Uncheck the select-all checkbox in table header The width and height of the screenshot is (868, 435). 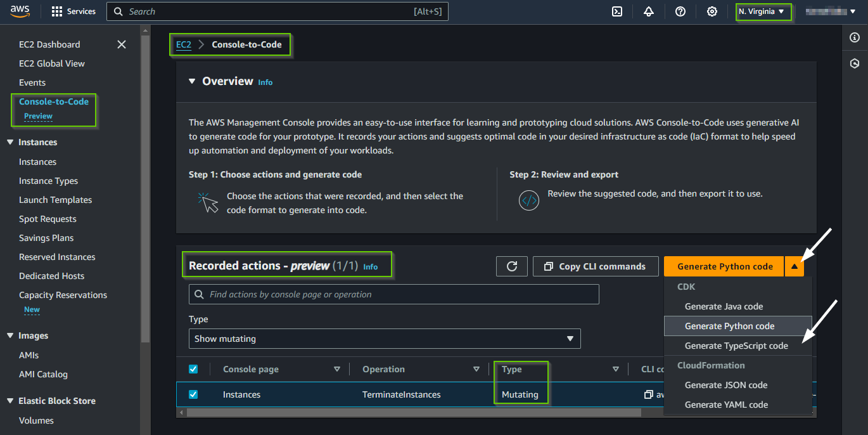(x=193, y=368)
